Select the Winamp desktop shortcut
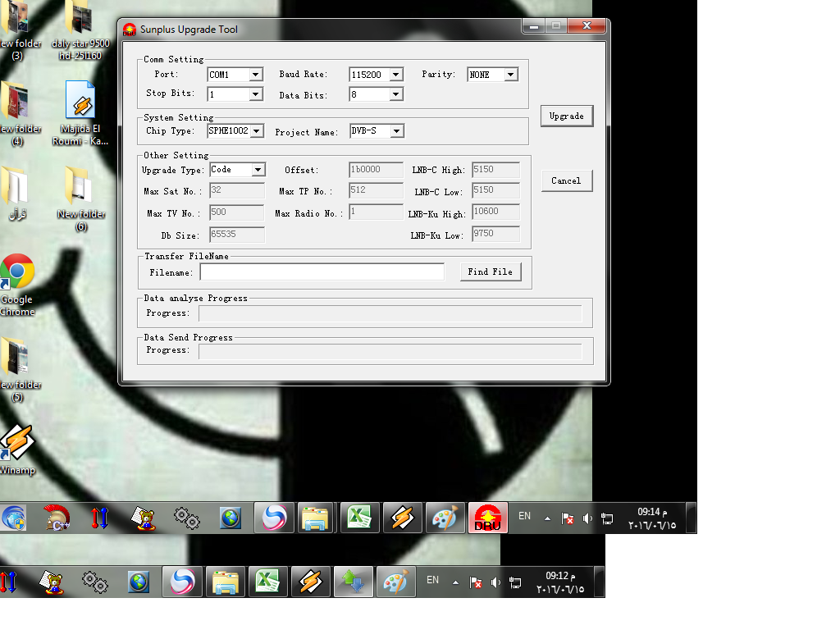The image size is (840, 630). point(17,450)
